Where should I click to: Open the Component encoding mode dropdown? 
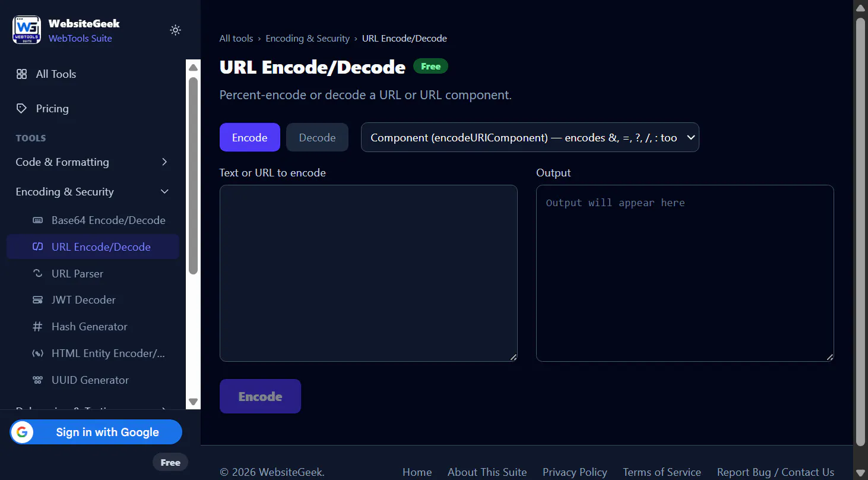[530, 137]
